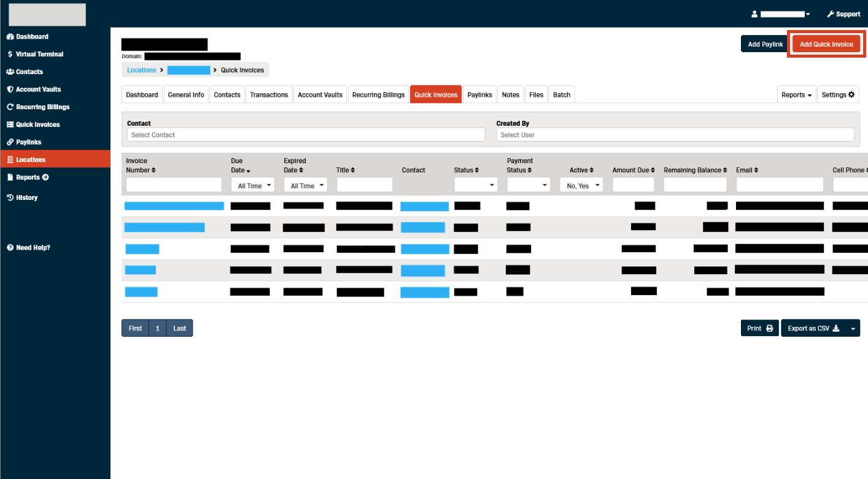Switch to the Paylinks tab
The image size is (868, 479).
[x=480, y=95]
